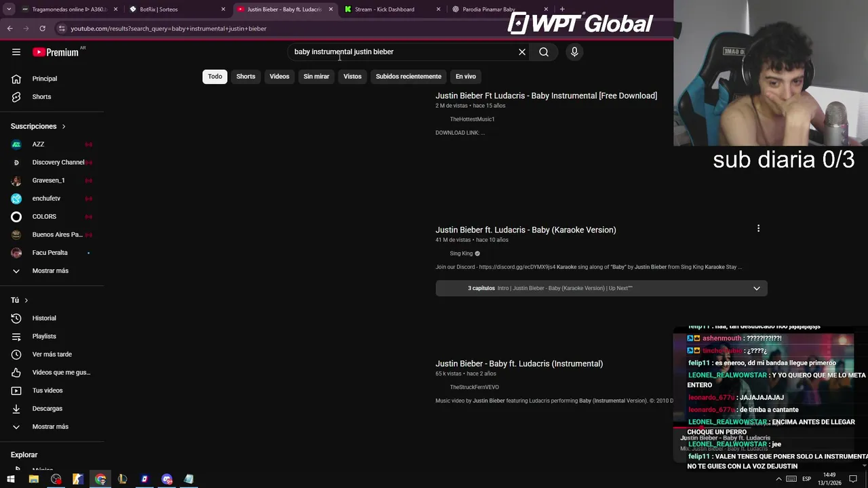
Task: Change the ESP input language indicator
Action: pyautogui.click(x=806, y=479)
